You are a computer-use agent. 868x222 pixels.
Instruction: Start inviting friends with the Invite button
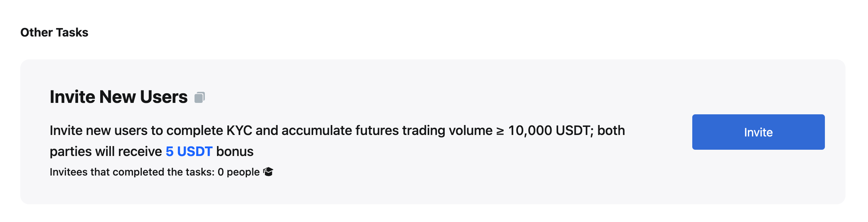click(x=758, y=132)
